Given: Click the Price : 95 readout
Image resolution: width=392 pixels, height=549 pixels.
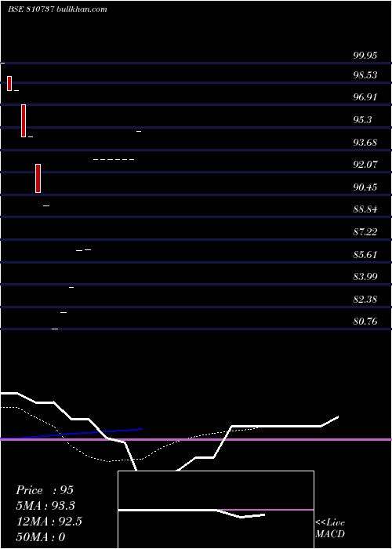Looking at the screenshot, I should (45, 490).
